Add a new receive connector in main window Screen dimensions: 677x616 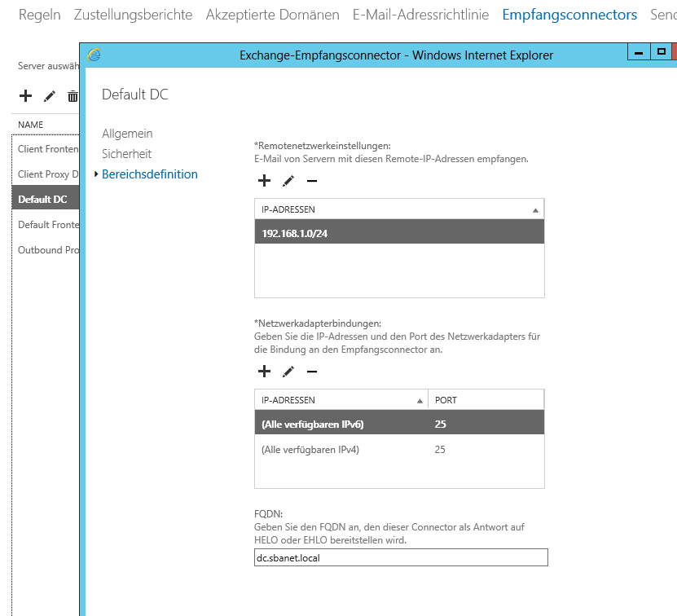25,96
